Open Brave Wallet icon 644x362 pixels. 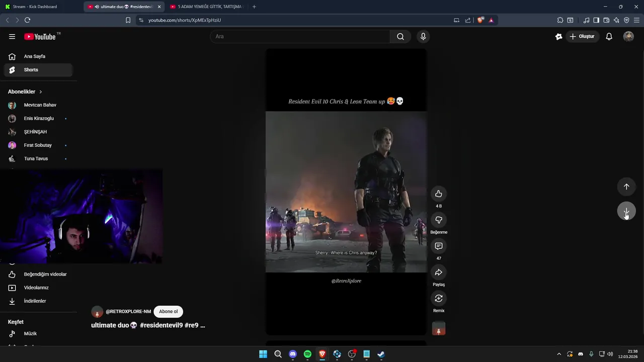[606, 20]
